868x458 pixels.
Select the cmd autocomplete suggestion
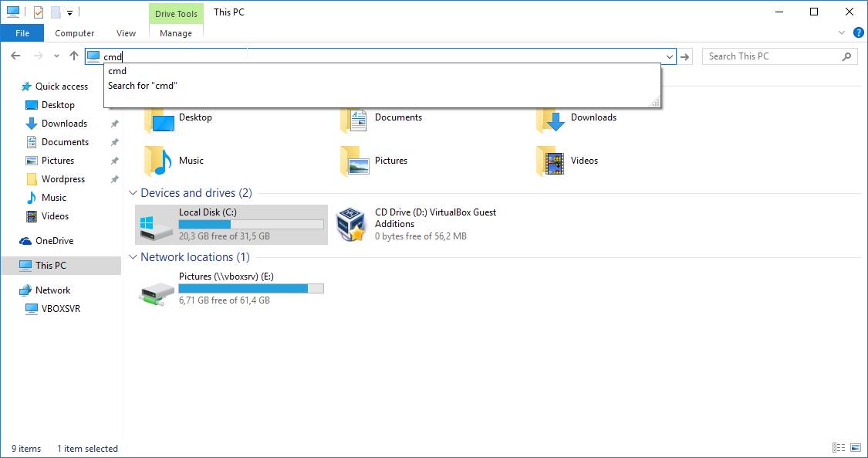[x=382, y=71]
